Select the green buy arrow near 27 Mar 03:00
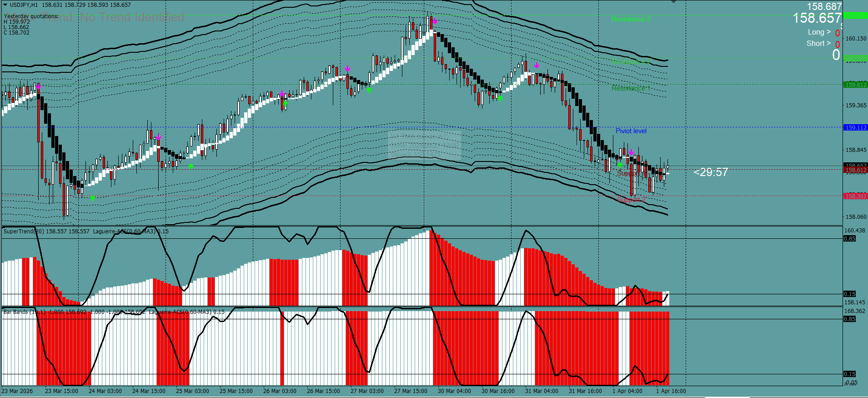Image resolution: width=868 pixels, height=398 pixels. pos(369,90)
